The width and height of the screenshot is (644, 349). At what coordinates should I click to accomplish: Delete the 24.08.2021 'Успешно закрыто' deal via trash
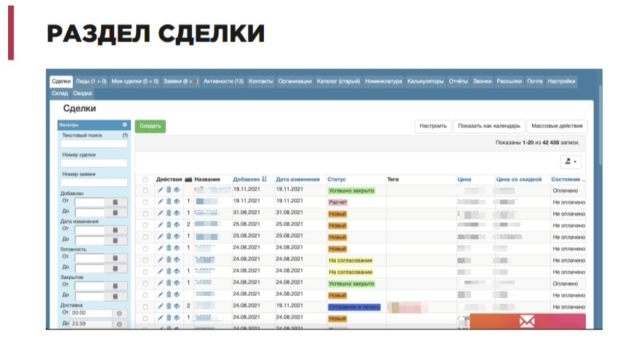click(169, 283)
